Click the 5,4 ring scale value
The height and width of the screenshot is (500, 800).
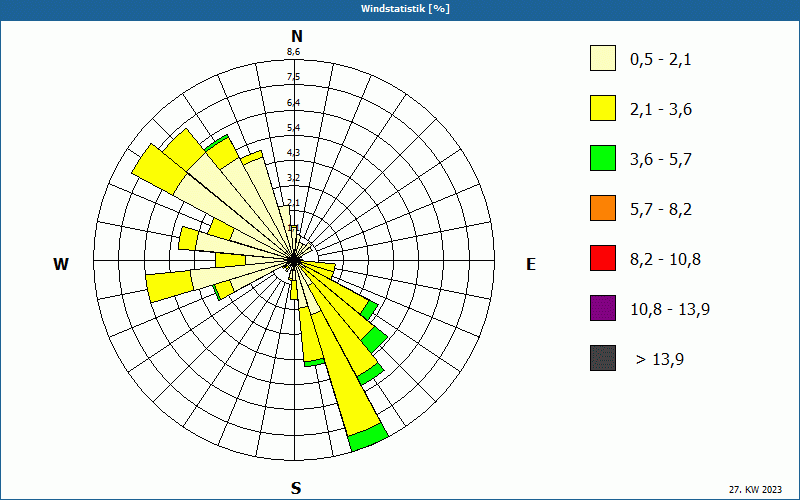293,128
